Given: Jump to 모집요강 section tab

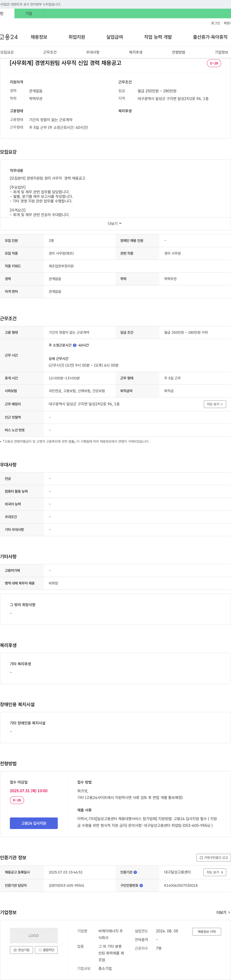Looking at the screenshot, I should click(x=7, y=52).
